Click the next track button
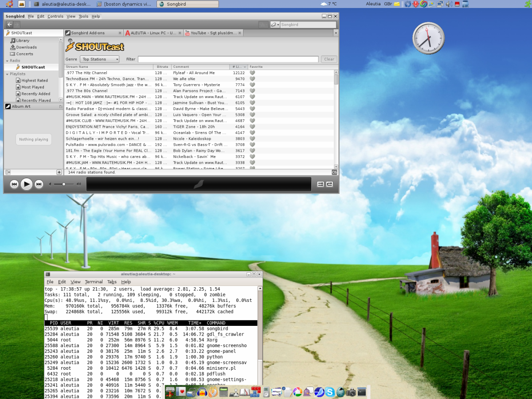 point(39,184)
